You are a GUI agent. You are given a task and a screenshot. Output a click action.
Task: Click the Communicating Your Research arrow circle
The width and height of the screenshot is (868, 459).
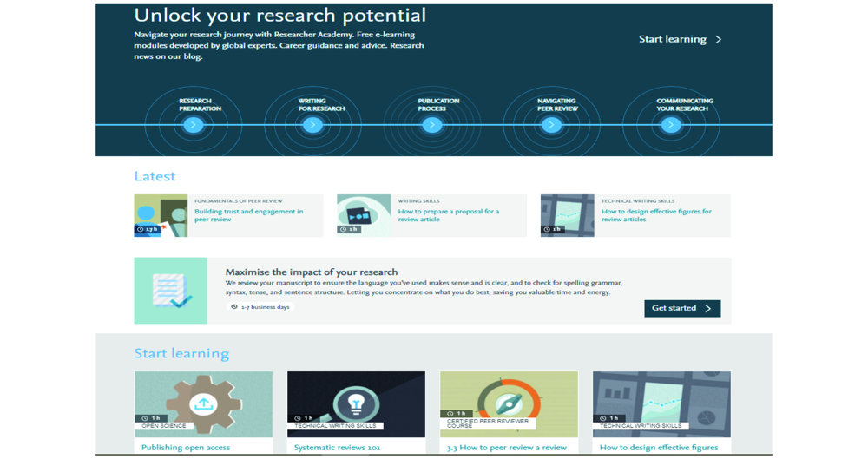point(670,125)
